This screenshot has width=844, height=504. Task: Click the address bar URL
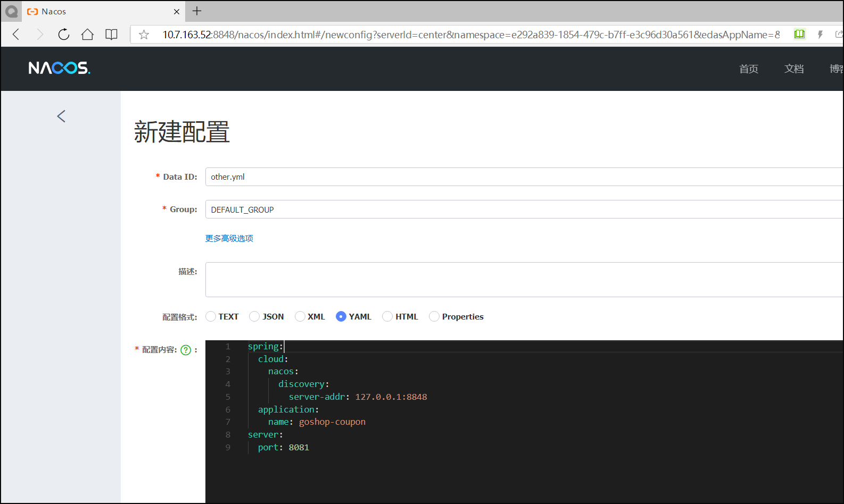click(x=471, y=35)
